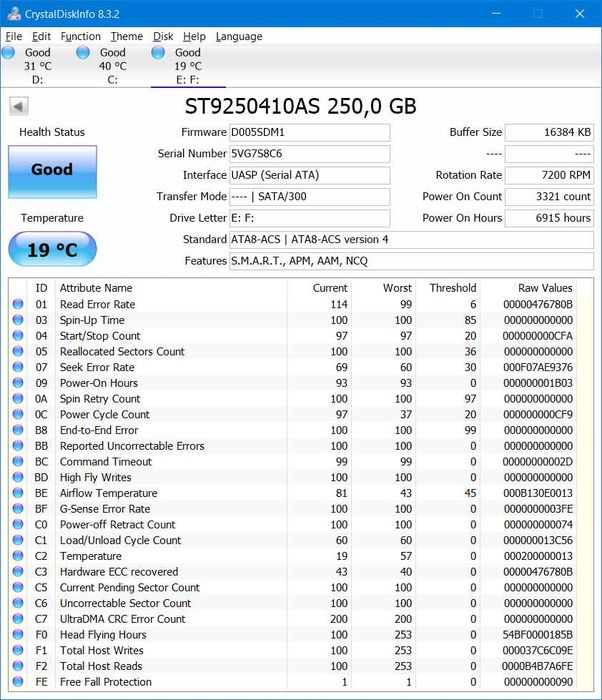Image resolution: width=602 pixels, height=700 pixels.
Task: Switch to the D: drive tab
Action: pos(38,66)
